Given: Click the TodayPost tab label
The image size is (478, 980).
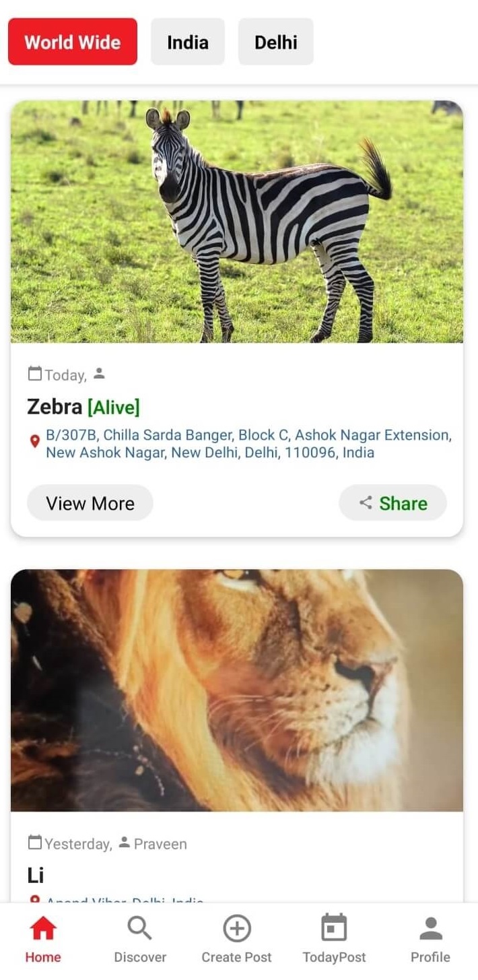Looking at the screenshot, I should pos(335,957).
